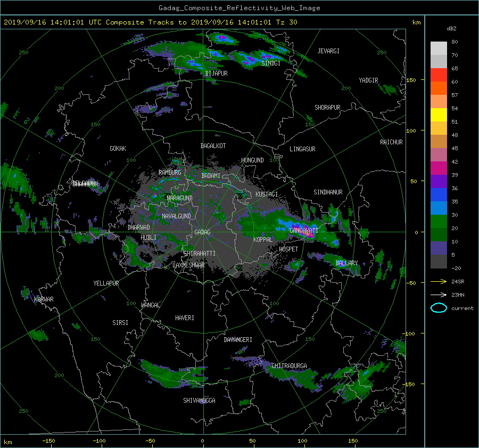
Task: Click the BAGALKOT city label
Action: coord(213,146)
